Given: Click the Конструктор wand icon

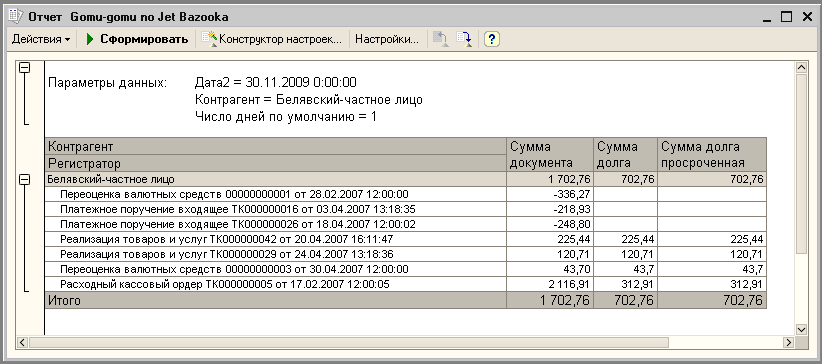Looking at the screenshot, I should point(210,39).
